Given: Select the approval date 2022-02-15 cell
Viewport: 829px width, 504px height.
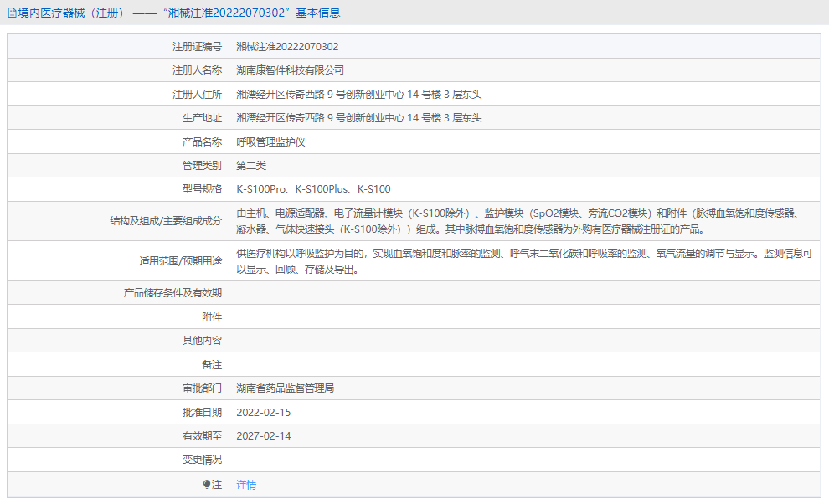Looking at the screenshot, I should pos(265,412).
